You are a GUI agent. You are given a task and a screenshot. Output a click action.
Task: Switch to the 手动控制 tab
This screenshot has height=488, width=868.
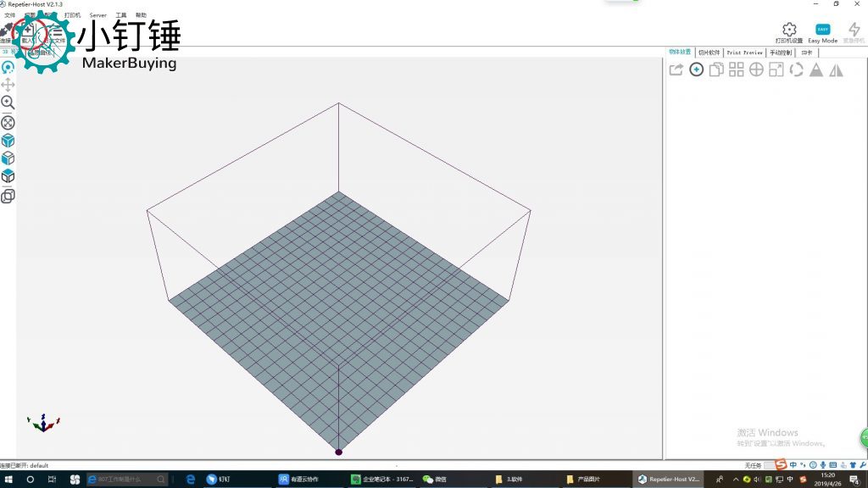click(x=781, y=53)
